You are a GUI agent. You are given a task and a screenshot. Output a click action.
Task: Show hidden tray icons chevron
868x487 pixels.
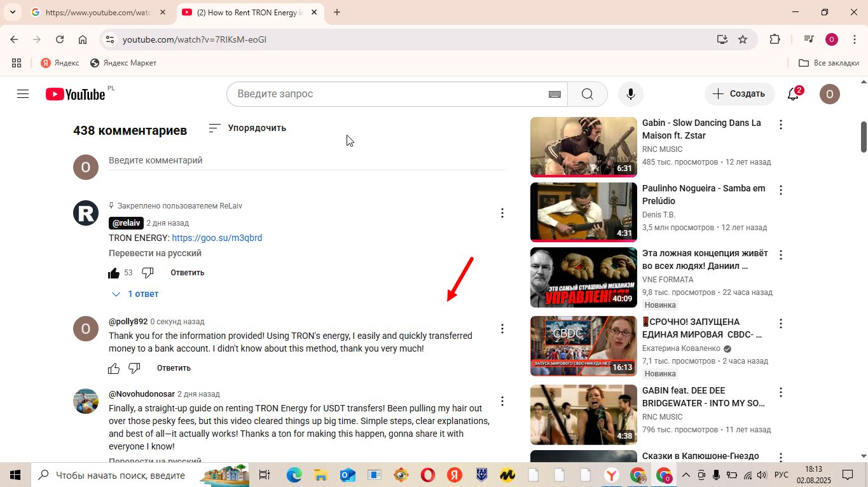pyautogui.click(x=685, y=475)
